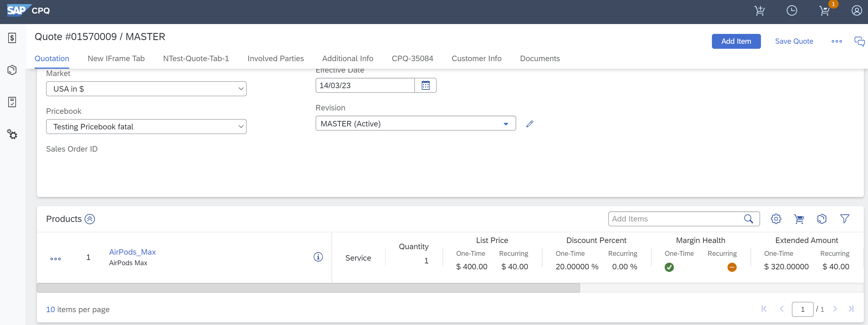868x325 pixels.
Task: Open AirPods_Max product link
Action: point(132,252)
